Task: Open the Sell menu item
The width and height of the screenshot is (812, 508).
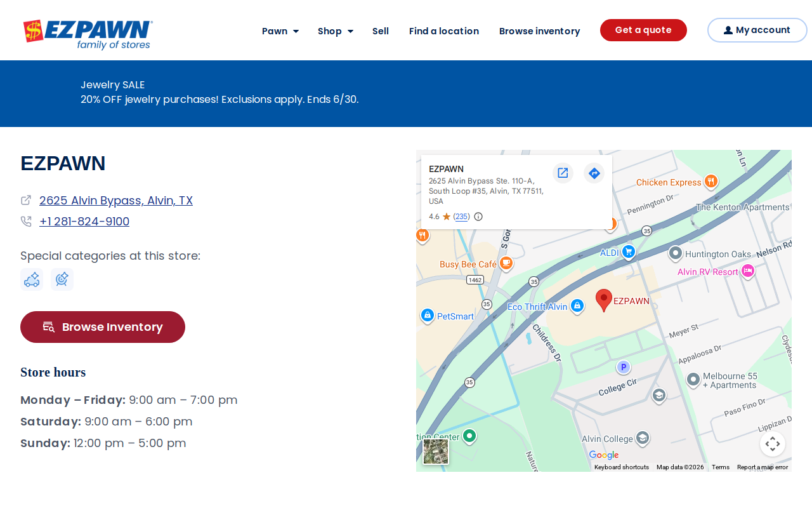Action: click(x=381, y=31)
